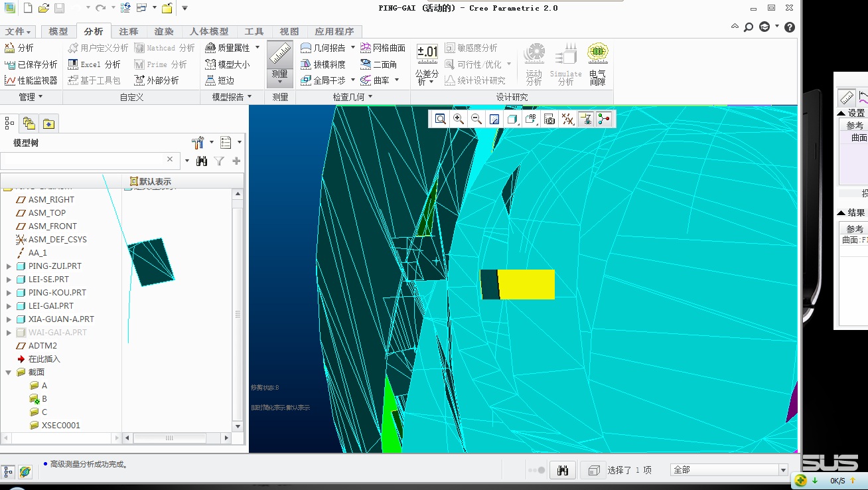This screenshot has height=490, width=868.
Task: Toggle filter funnel icon in model tree
Action: [219, 161]
